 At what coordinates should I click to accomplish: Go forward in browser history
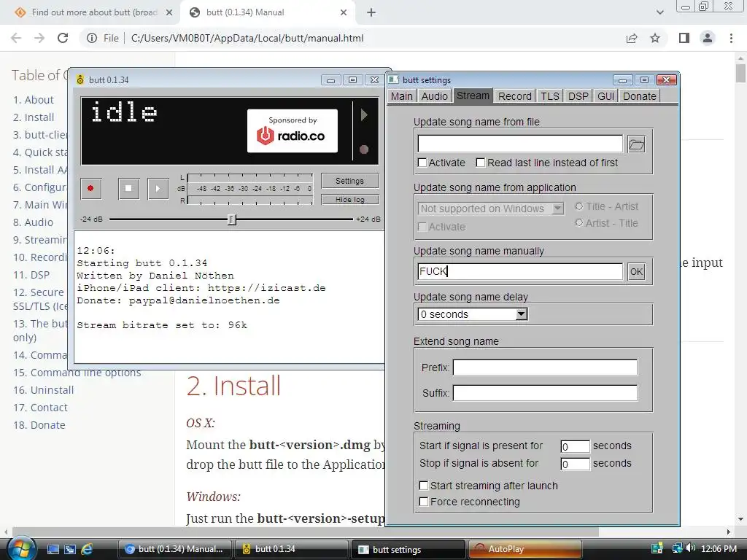tap(39, 38)
